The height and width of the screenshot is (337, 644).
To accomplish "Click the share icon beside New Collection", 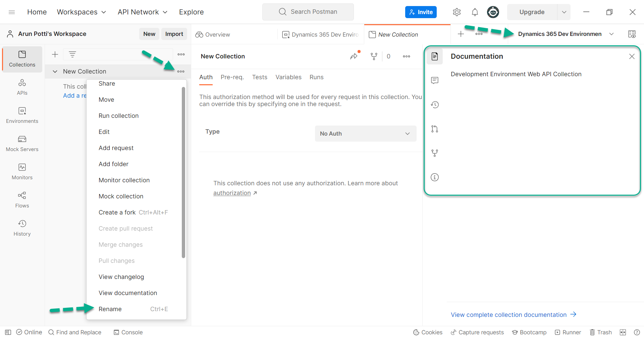I will 355,56.
